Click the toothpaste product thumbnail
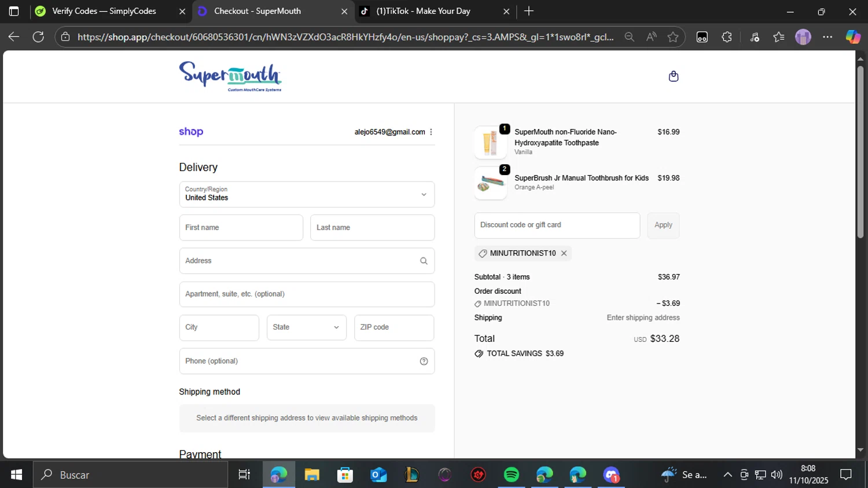This screenshot has width=868, height=488. [x=491, y=142]
